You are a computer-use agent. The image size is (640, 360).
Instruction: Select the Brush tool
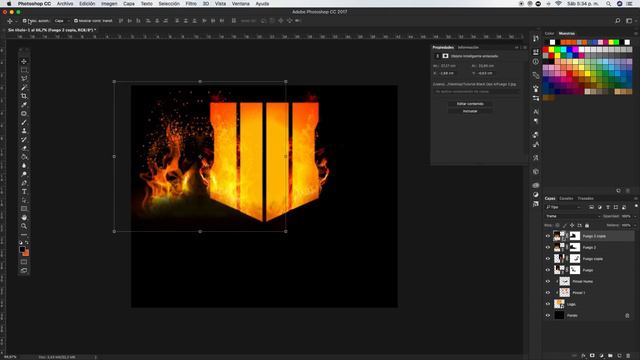(24, 122)
